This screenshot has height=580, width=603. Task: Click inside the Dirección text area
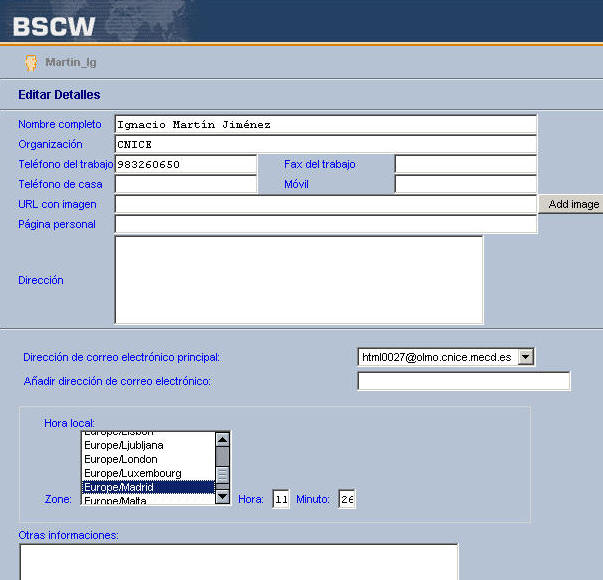298,280
